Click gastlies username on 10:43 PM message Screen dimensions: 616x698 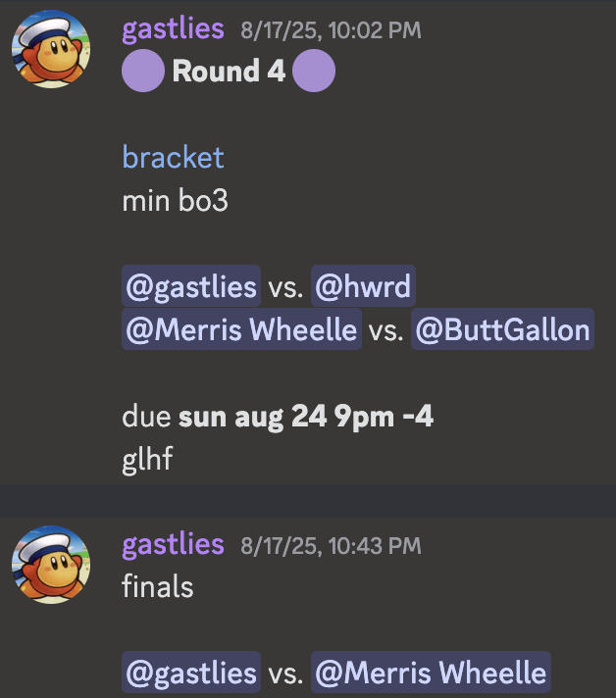pyautogui.click(x=173, y=545)
